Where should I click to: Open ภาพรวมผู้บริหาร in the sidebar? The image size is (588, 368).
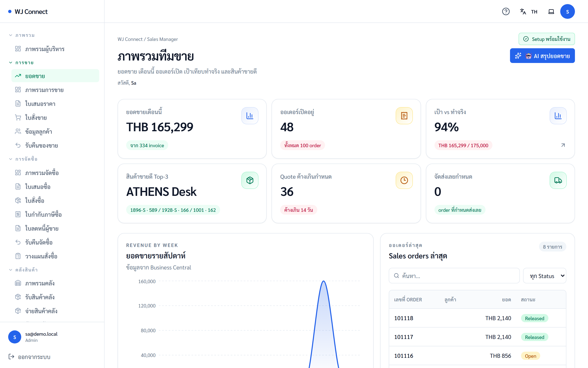point(55,49)
